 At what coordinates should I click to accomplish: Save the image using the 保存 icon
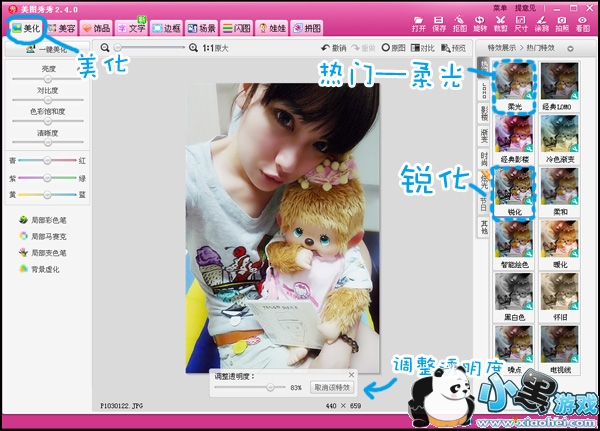[439, 24]
